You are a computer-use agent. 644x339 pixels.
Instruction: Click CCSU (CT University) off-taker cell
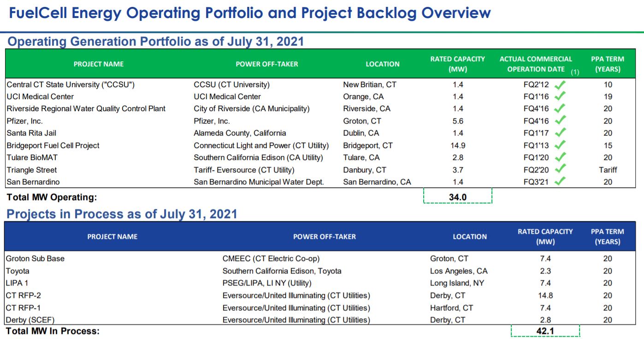[232, 84]
